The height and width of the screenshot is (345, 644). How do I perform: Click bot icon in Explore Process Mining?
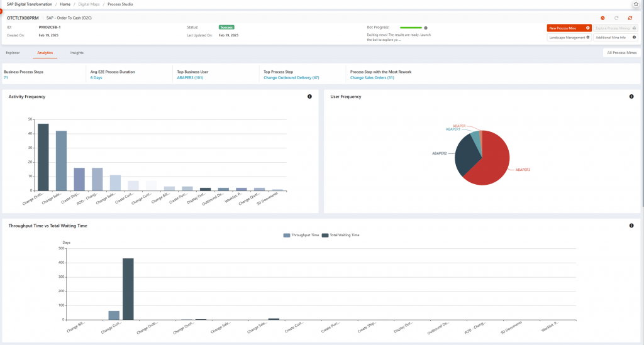(634, 28)
